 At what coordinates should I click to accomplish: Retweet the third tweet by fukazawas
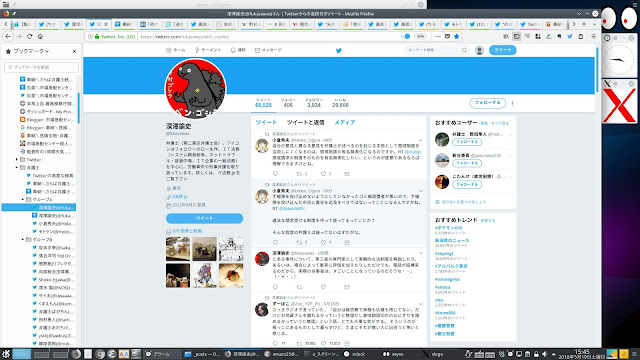(299, 287)
